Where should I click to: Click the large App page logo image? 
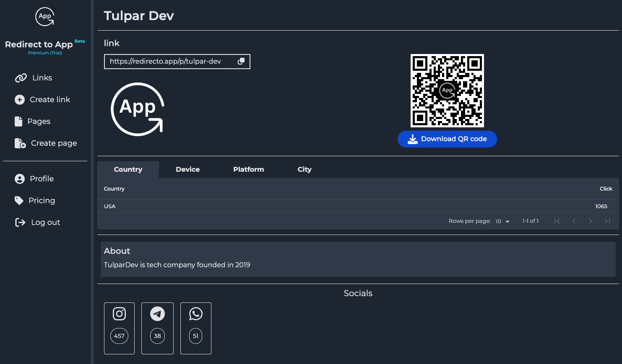click(137, 109)
